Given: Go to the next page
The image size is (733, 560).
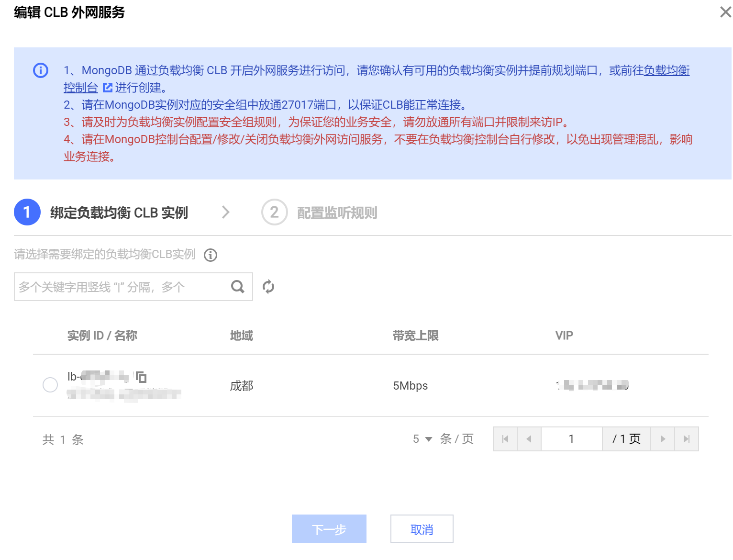Looking at the screenshot, I should (x=663, y=439).
